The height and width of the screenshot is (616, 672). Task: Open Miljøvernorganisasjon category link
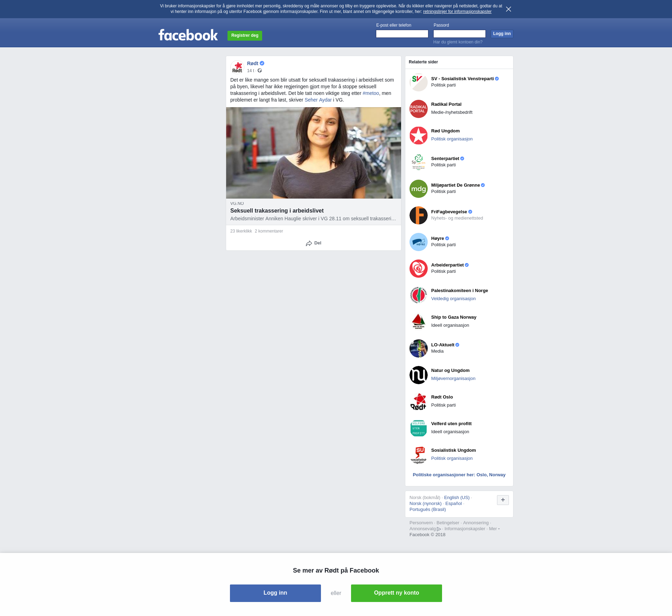click(453, 379)
